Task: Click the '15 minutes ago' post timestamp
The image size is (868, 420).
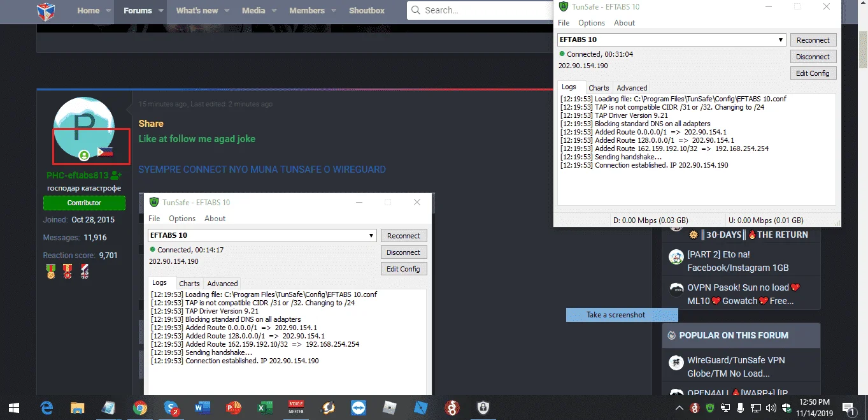Action: coord(163,104)
